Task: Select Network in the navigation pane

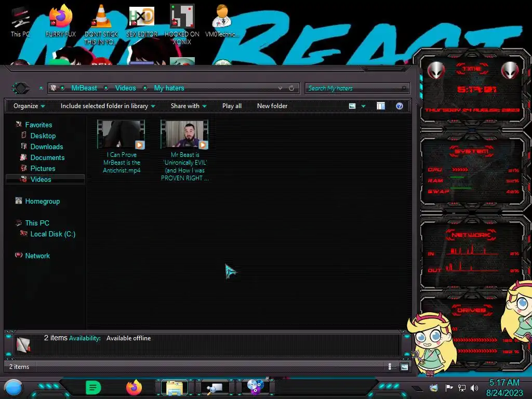Action: tap(37, 256)
